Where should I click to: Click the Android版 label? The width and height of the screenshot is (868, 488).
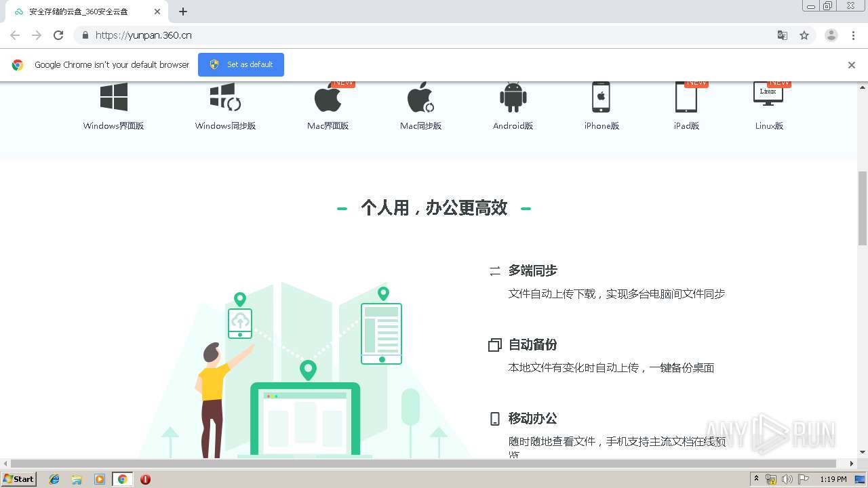click(513, 126)
